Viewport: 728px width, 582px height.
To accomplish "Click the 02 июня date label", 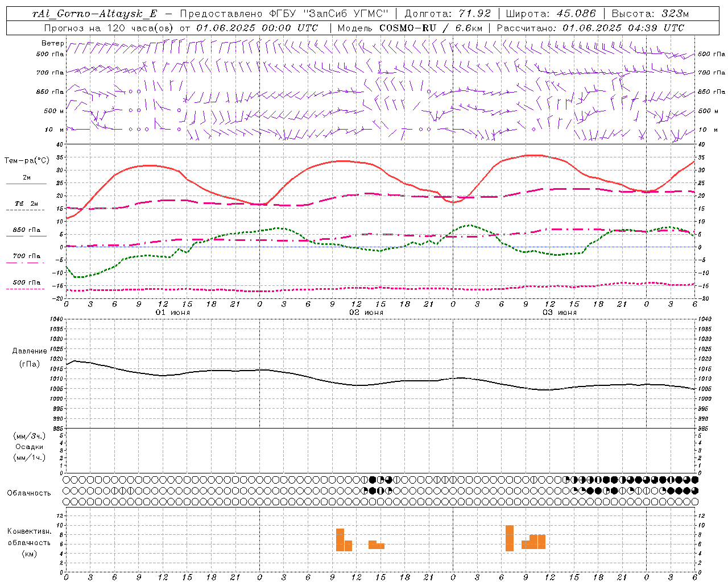I will [366, 313].
